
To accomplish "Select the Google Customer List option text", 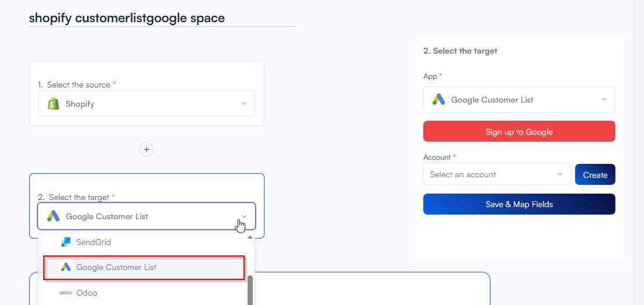I will tap(116, 267).
